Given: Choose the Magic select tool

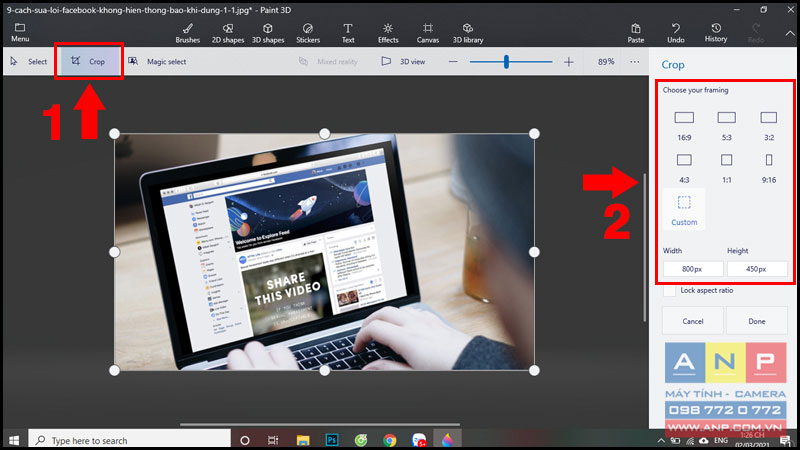Looking at the screenshot, I should pyautogui.click(x=157, y=62).
